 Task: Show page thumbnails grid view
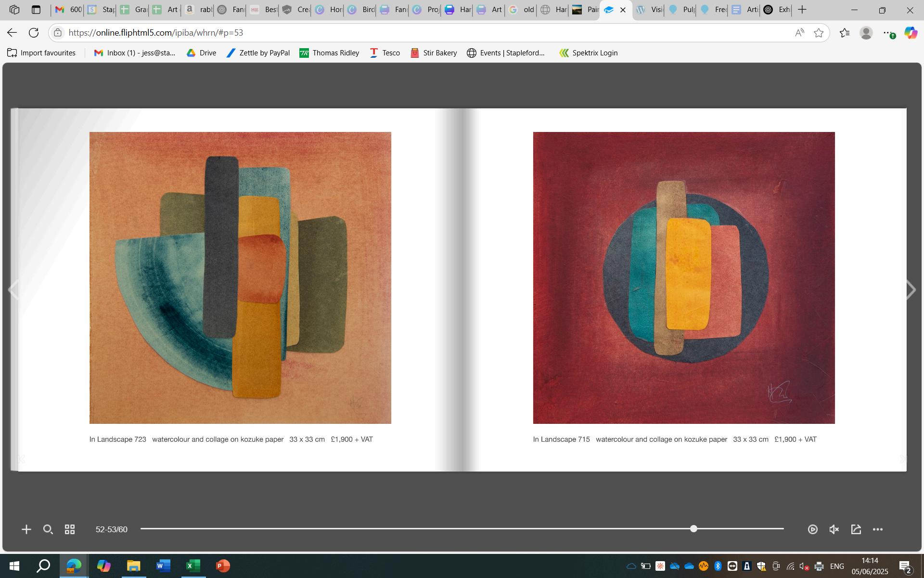coord(70,529)
